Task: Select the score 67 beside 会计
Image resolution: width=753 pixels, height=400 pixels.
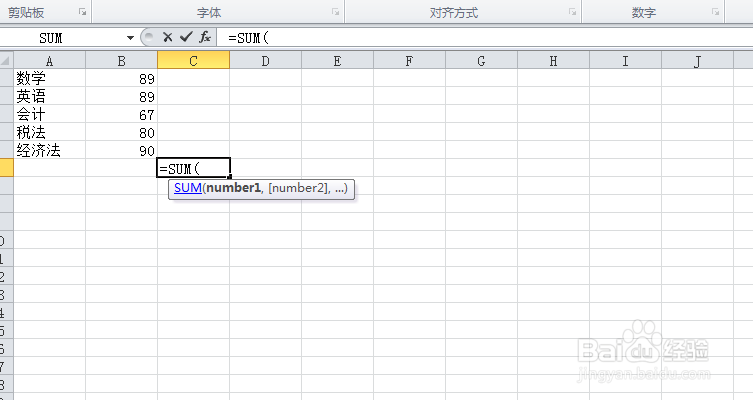Action: (x=121, y=114)
